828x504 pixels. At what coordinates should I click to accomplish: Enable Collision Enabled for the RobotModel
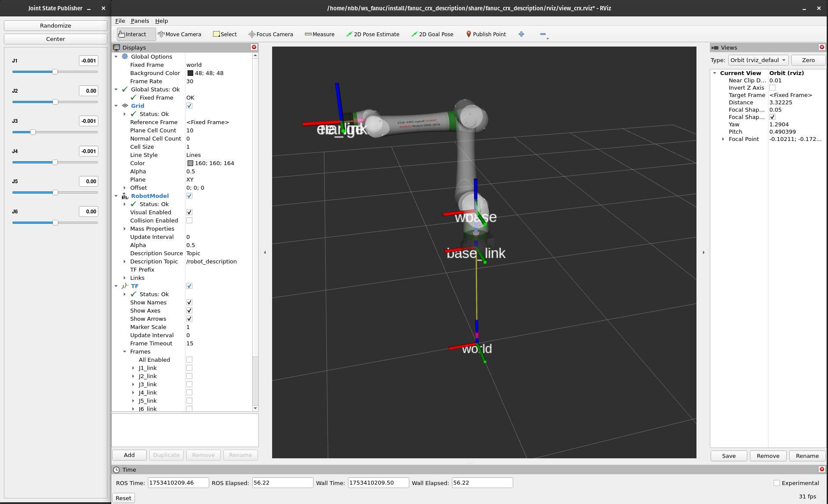click(189, 220)
